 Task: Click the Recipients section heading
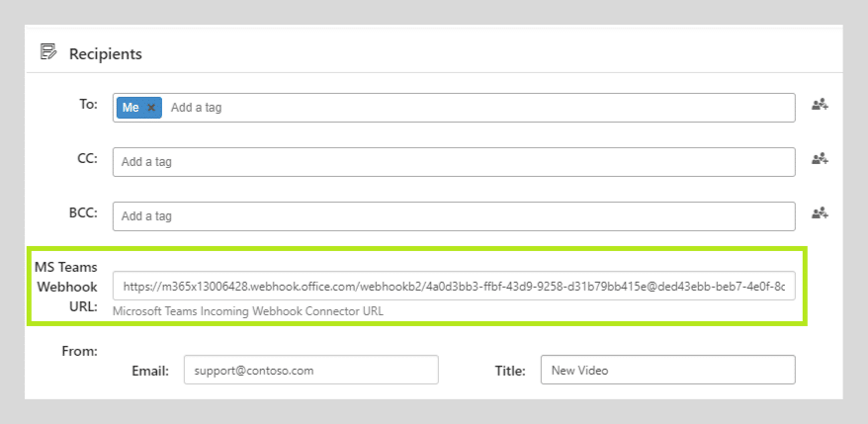105,54
